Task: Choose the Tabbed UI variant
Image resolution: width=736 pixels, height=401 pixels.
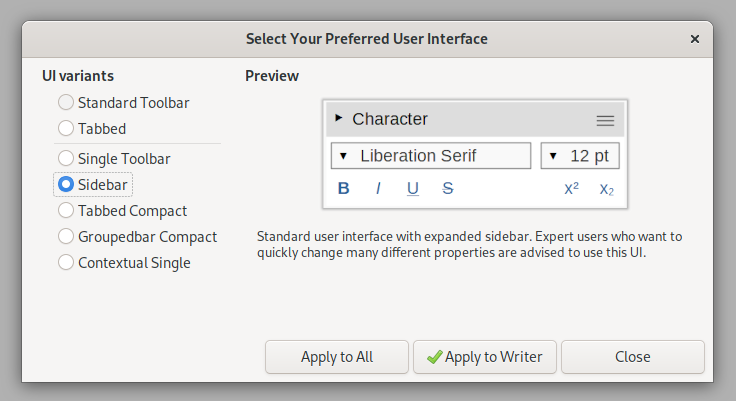Action: coord(66,128)
